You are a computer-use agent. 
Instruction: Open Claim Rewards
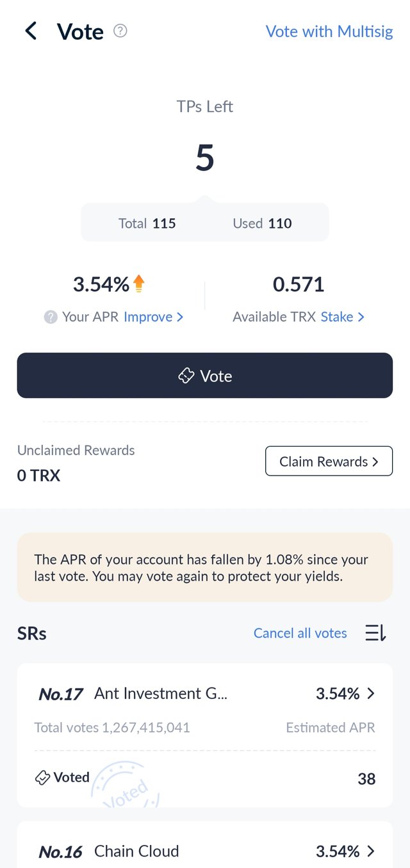[329, 462]
